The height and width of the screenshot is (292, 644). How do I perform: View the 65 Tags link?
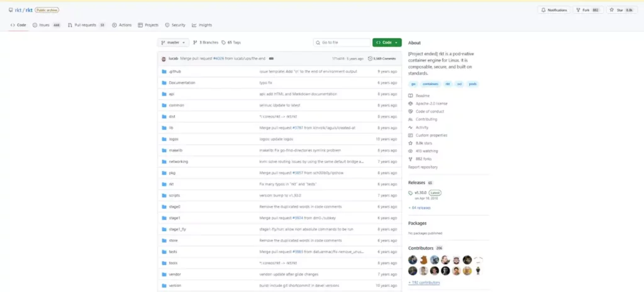coord(231,42)
